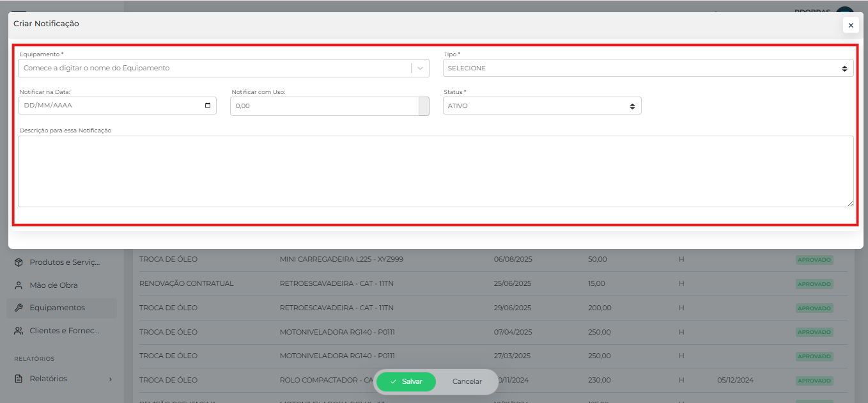Screen dimensions: 868x403
Task: Click the Relatórios document icon
Action: click(x=19, y=379)
